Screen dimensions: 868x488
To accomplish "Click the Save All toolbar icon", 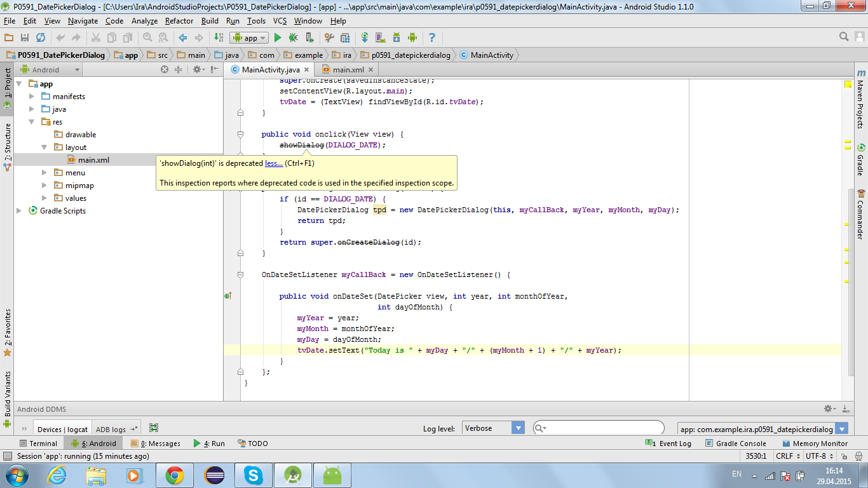I will (x=25, y=38).
